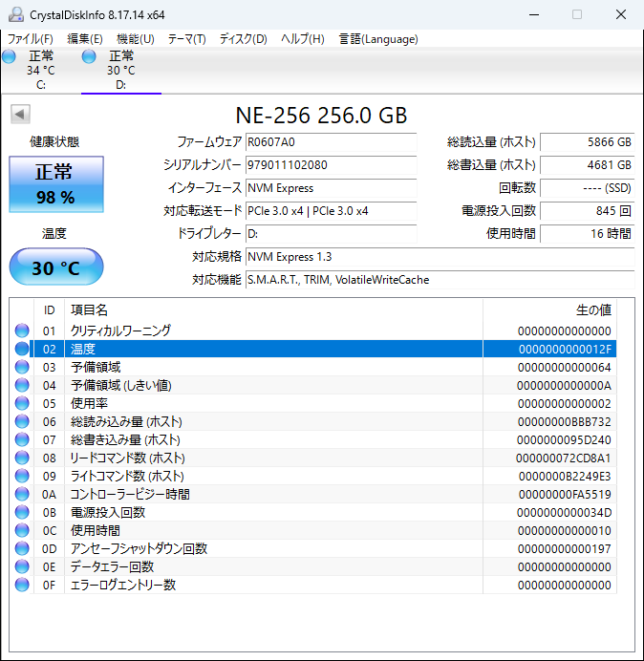
Task: Click the ID column header
Action: point(50,310)
